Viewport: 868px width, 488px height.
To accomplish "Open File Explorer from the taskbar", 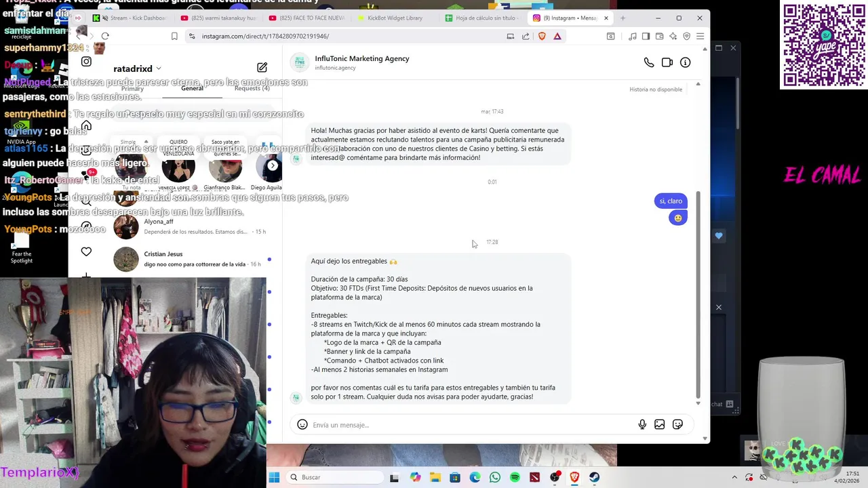I will (x=435, y=477).
